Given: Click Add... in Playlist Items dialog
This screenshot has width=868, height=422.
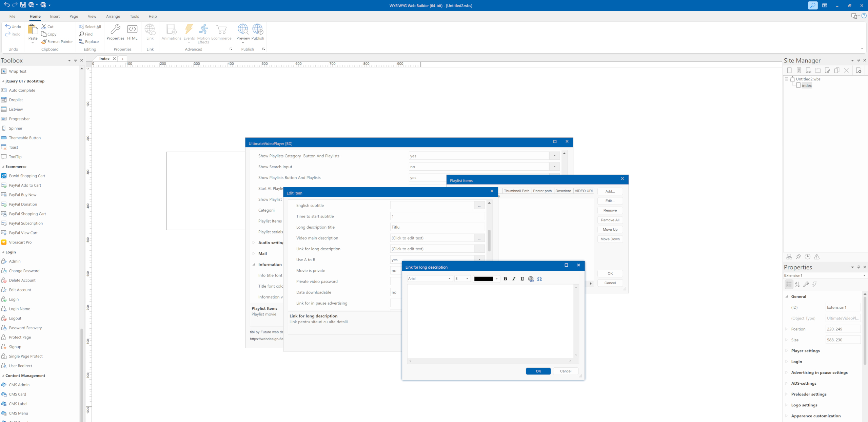Looking at the screenshot, I should (610, 191).
